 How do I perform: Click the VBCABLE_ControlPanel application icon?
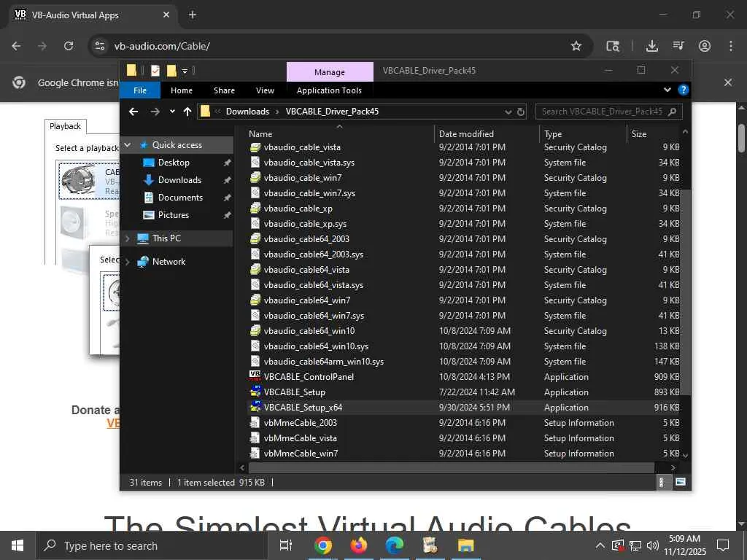click(255, 376)
